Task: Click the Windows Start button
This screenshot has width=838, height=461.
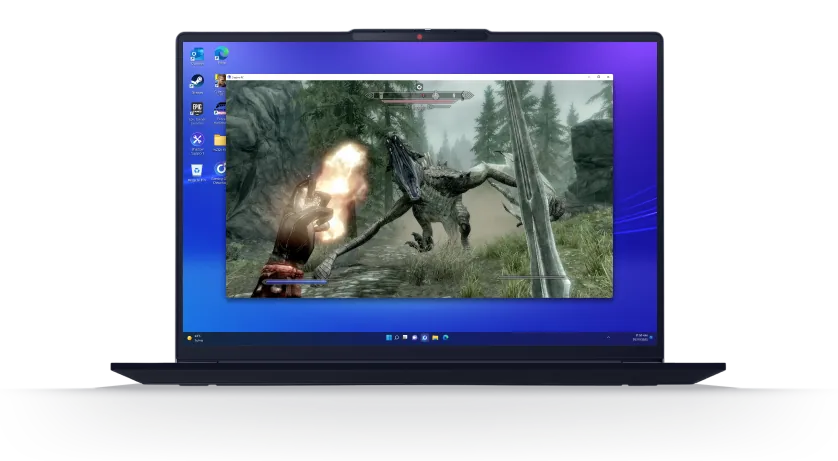Action: (389, 338)
